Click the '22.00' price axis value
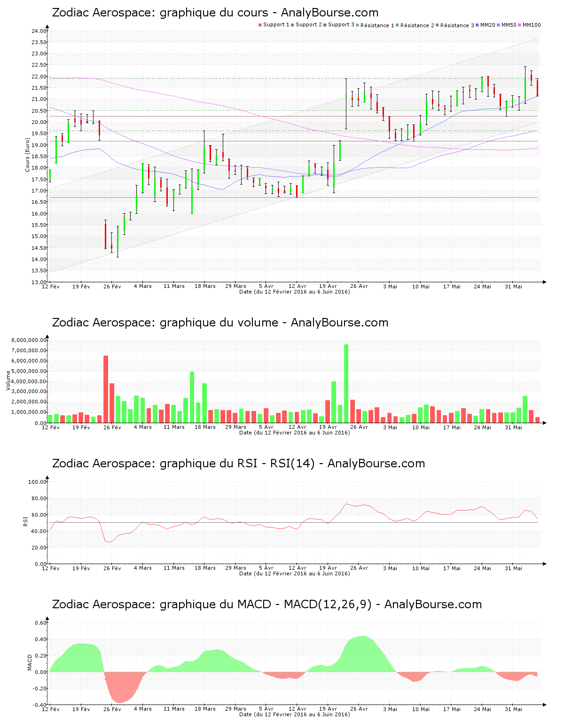Screen dimensions: 564x728 tap(39, 77)
